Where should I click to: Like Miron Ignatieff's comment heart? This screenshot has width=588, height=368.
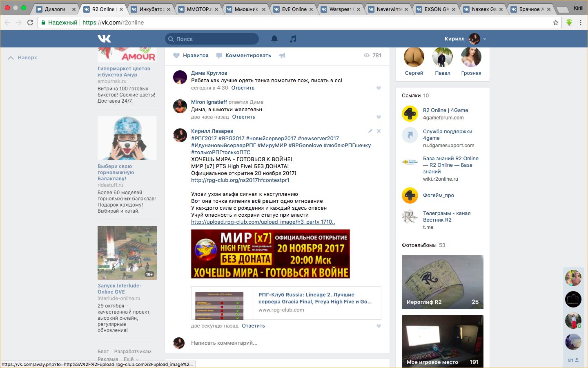pos(379,117)
